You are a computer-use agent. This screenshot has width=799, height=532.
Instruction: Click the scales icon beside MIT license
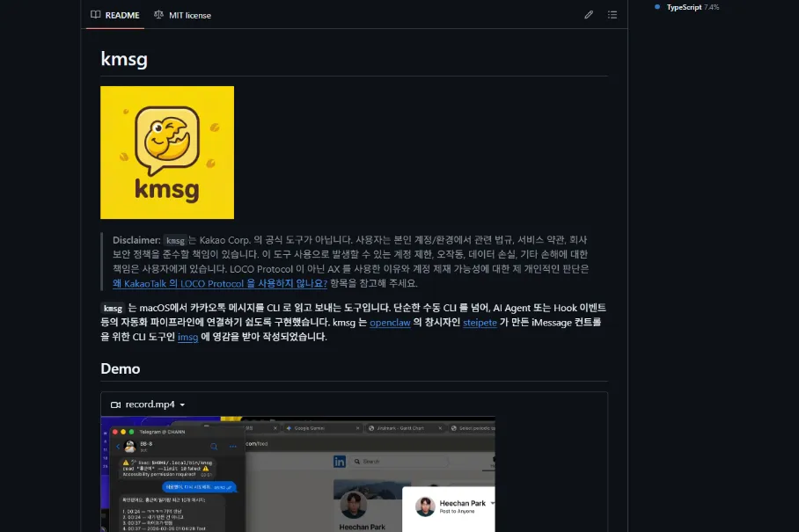161,15
